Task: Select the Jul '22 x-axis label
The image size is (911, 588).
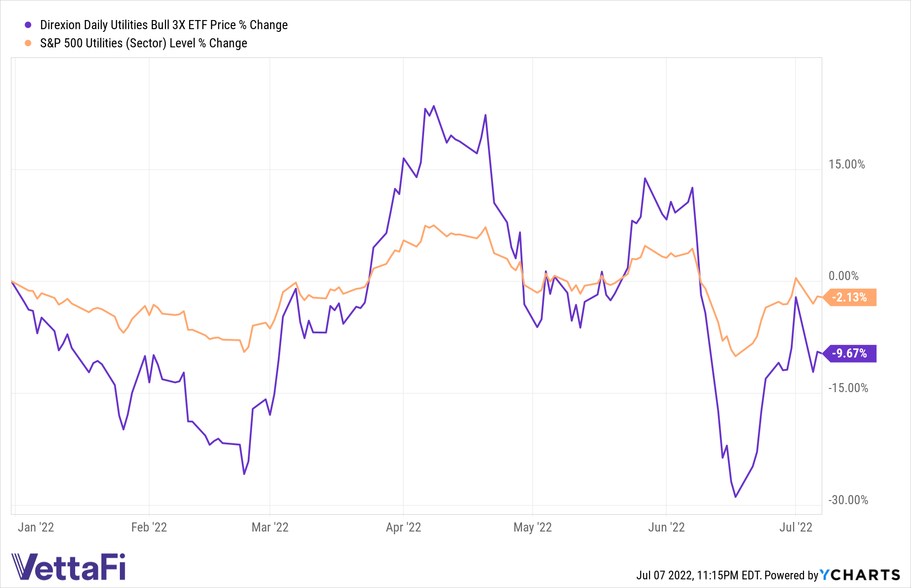Action: point(796,527)
